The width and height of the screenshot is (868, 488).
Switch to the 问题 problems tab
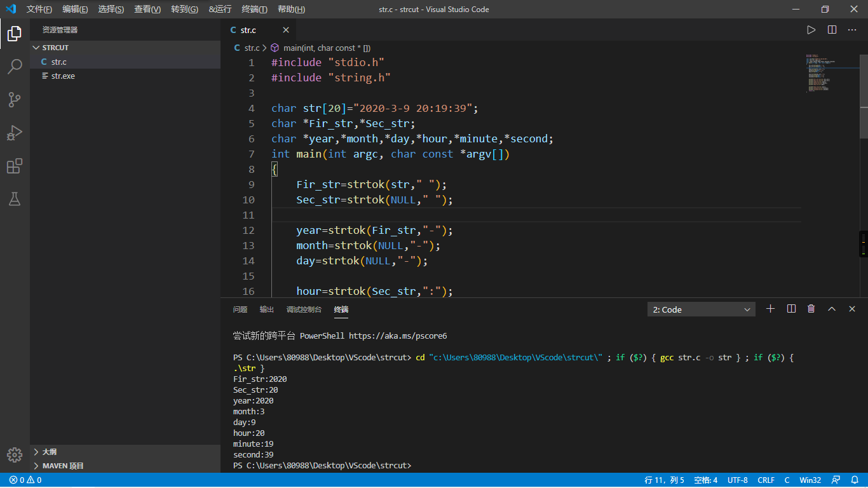click(x=240, y=309)
